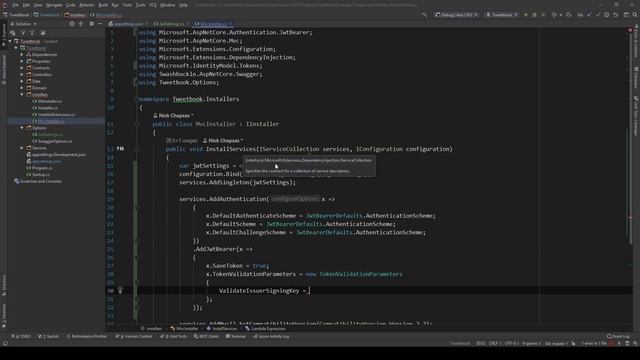Select InstallerExtensions.cs in the tree
The image size is (640, 360).
(54, 115)
